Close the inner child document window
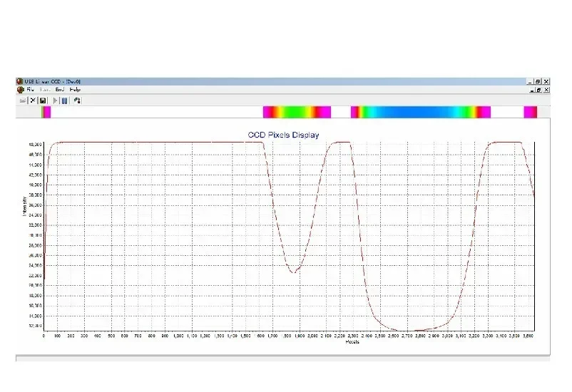Screen dimensions: 572x392 pyautogui.click(x=546, y=91)
